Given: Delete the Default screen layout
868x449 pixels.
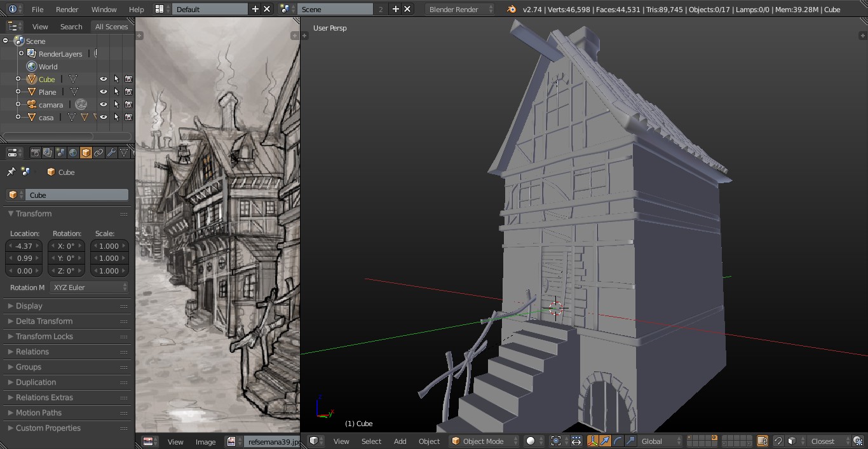Looking at the screenshot, I should click(267, 9).
